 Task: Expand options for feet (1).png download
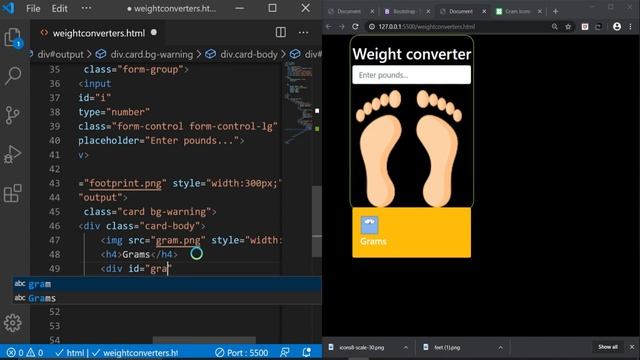(x=500, y=347)
